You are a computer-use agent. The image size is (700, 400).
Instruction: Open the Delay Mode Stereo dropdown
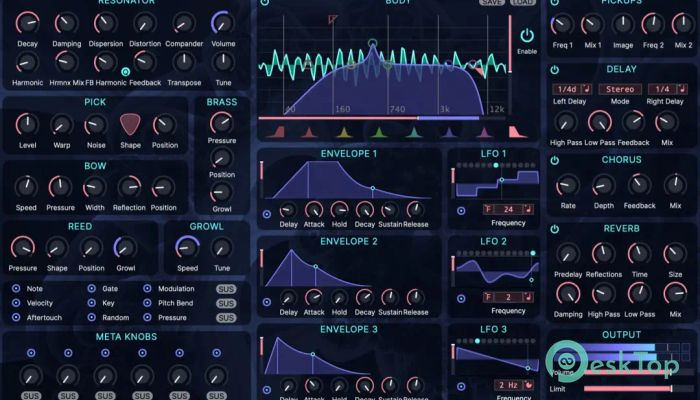pos(621,90)
